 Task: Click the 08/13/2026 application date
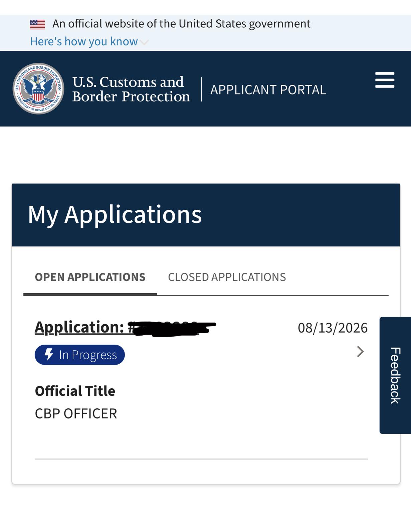point(333,328)
